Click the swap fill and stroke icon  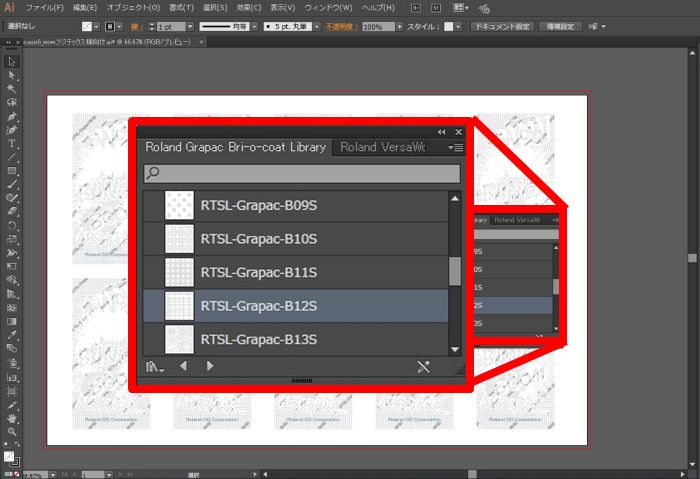pos(17,445)
